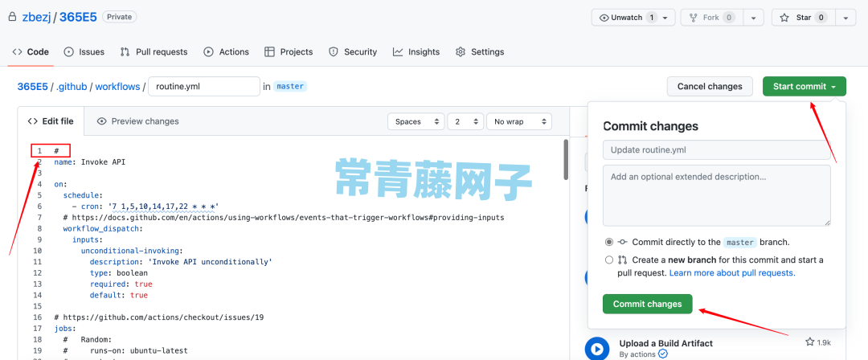The width and height of the screenshot is (868, 360).
Task: Open the workflows breadcrumb link
Action: (x=117, y=87)
